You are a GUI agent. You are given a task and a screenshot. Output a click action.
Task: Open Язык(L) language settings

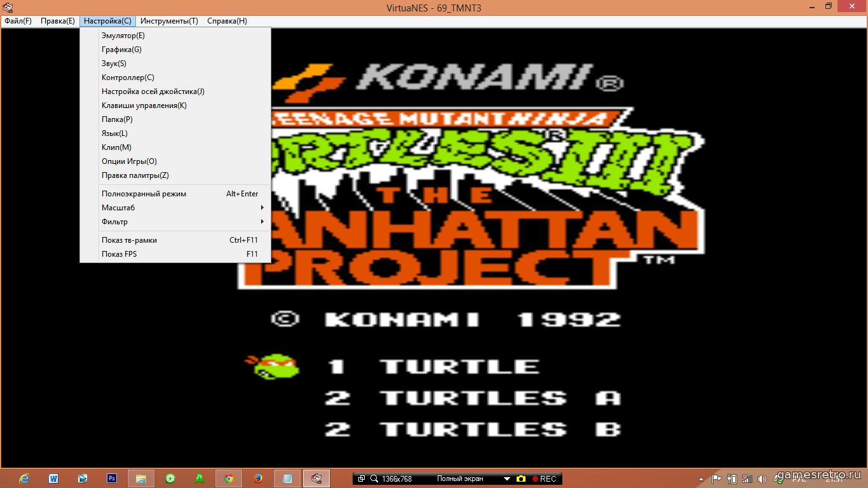[175, 133]
